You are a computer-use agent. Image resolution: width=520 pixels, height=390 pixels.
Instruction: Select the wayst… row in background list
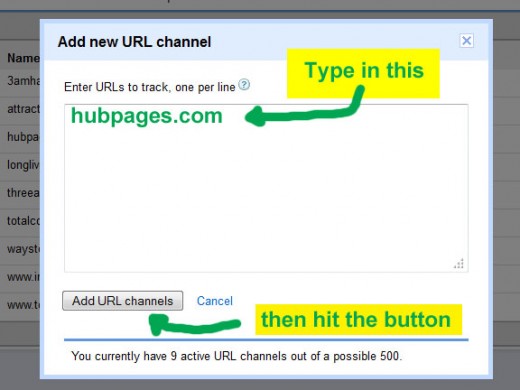tap(23, 249)
